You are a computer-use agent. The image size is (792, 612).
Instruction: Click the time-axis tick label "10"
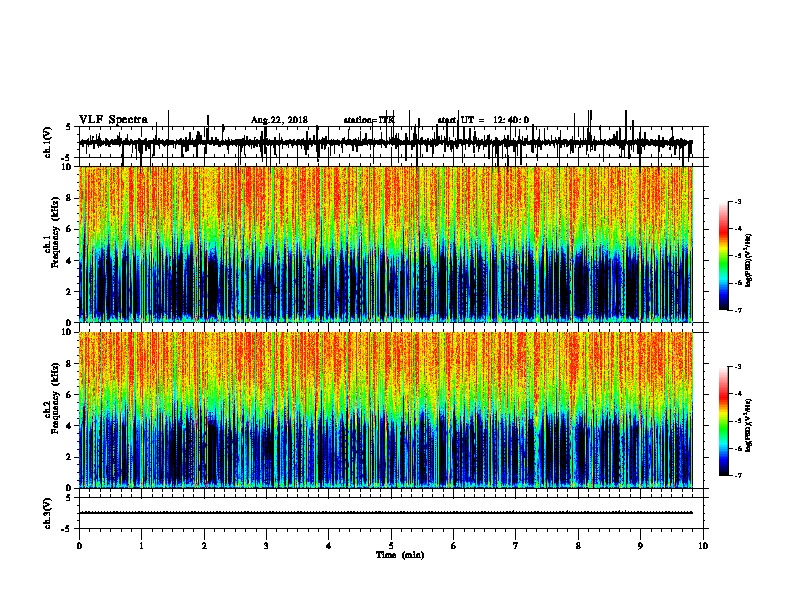[x=703, y=546]
